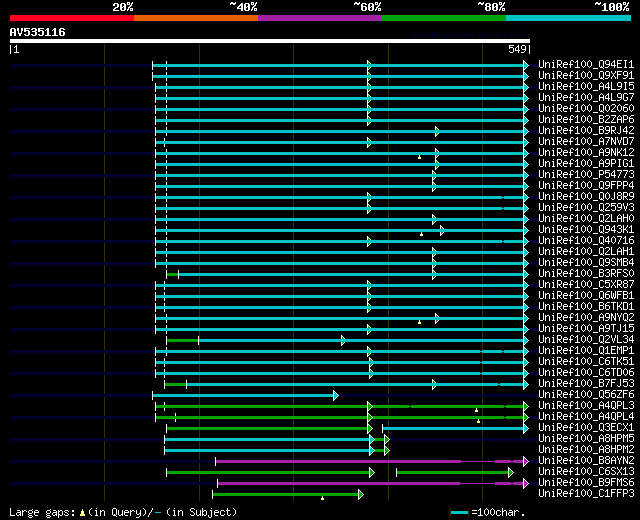This screenshot has width=640, height=520.
Task: Select the UniRef100_Q9SMB4 label
Action: click(586, 263)
